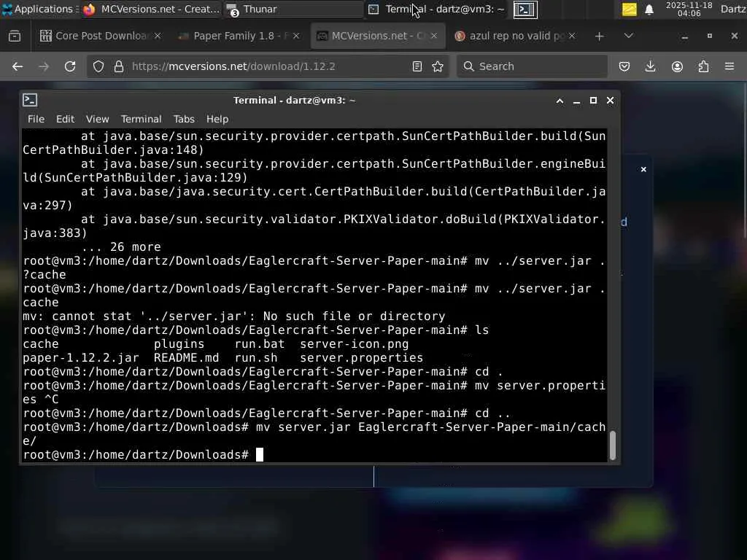The width and height of the screenshot is (747, 560).
Task: Select the Terminal - dartz@vm3 taskbar item
Action: coord(436,9)
